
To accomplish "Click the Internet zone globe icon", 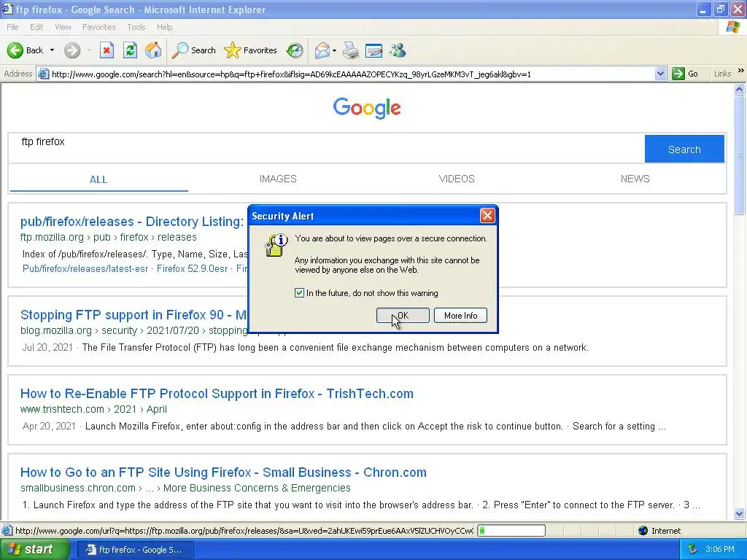I will 643,531.
